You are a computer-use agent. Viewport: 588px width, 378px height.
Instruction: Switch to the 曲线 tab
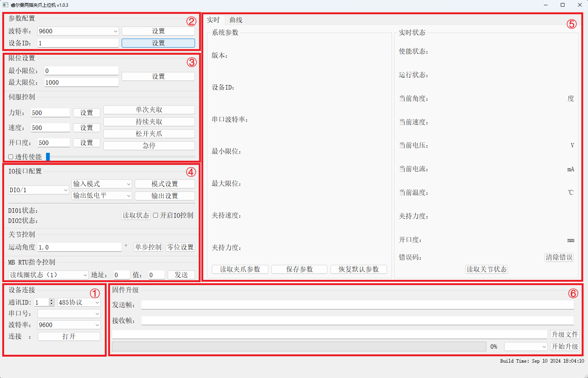pyautogui.click(x=236, y=20)
